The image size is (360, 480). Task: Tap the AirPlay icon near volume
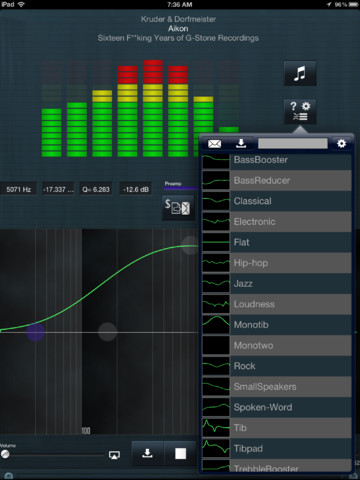coord(114,455)
